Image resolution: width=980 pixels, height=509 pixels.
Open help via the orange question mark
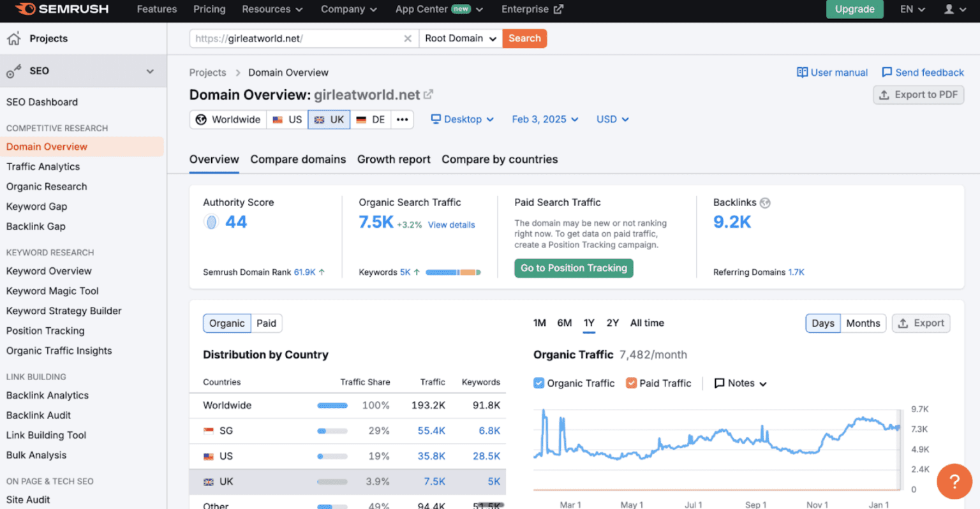(x=954, y=482)
